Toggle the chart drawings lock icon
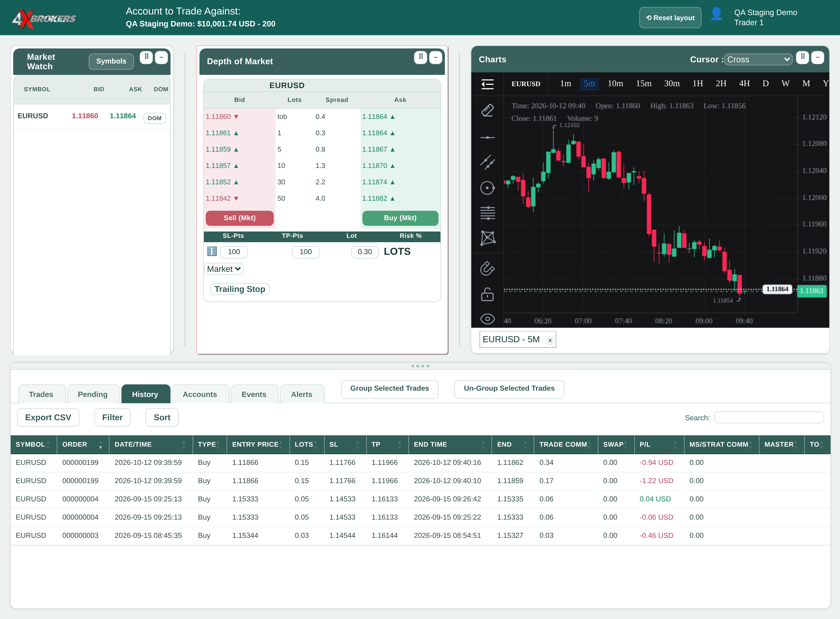Image resolution: width=840 pixels, height=619 pixels. [x=487, y=294]
